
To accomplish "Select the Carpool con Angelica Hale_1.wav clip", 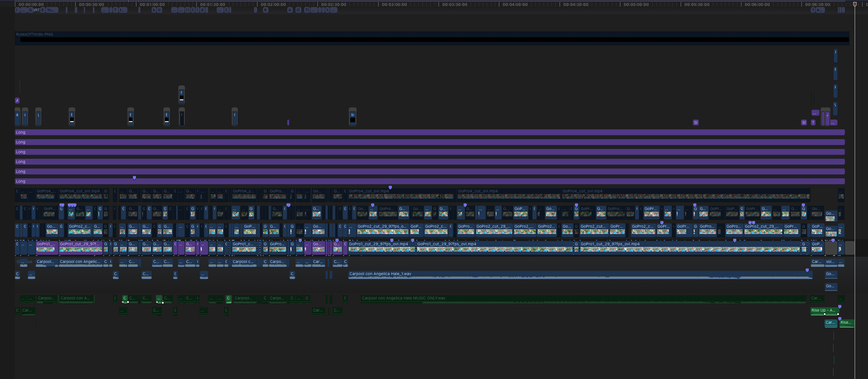I will point(580,275).
